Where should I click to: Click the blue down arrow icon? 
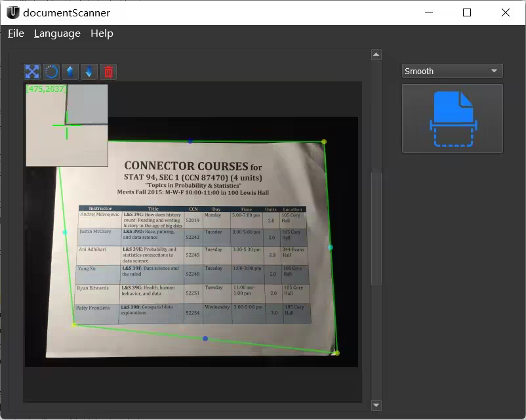coord(89,72)
